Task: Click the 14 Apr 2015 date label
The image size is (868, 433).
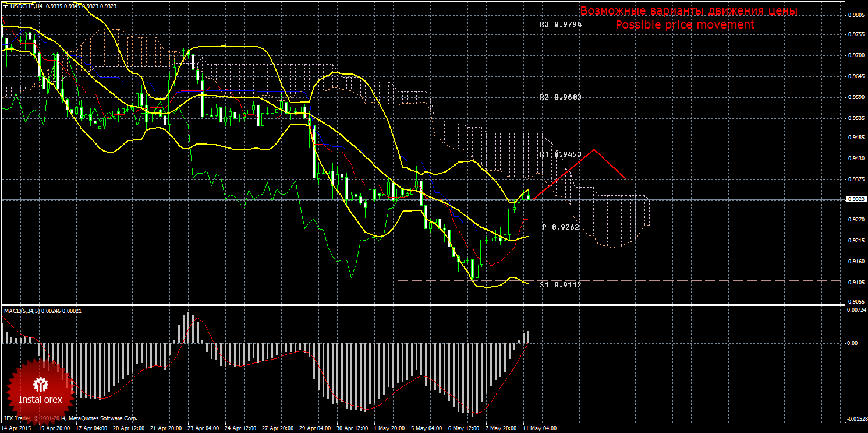Action: click(16, 428)
